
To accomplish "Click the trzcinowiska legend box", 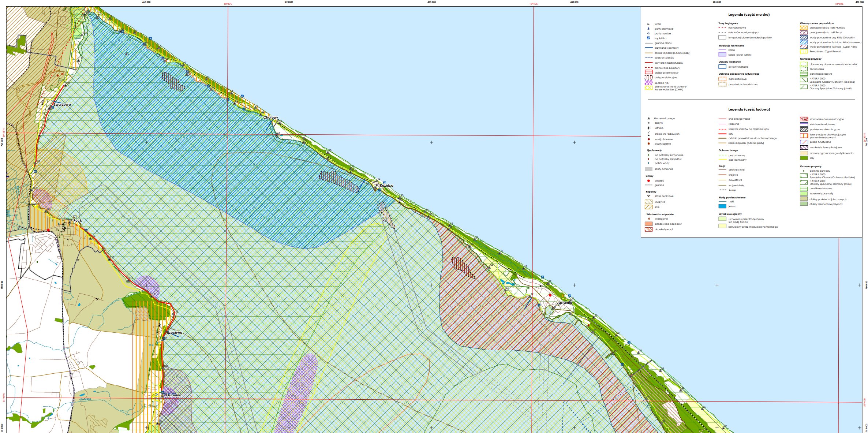I will [x=804, y=69].
